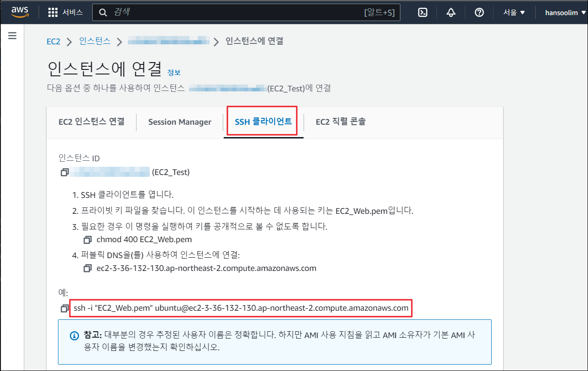Select the SSH 클라이언트 tab
The width and height of the screenshot is (588, 371).
263,122
